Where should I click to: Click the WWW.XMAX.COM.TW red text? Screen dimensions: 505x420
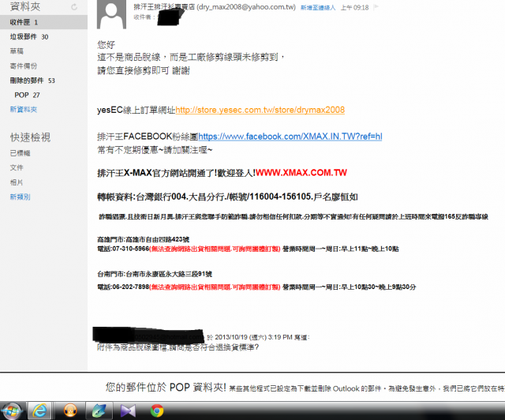301,173
